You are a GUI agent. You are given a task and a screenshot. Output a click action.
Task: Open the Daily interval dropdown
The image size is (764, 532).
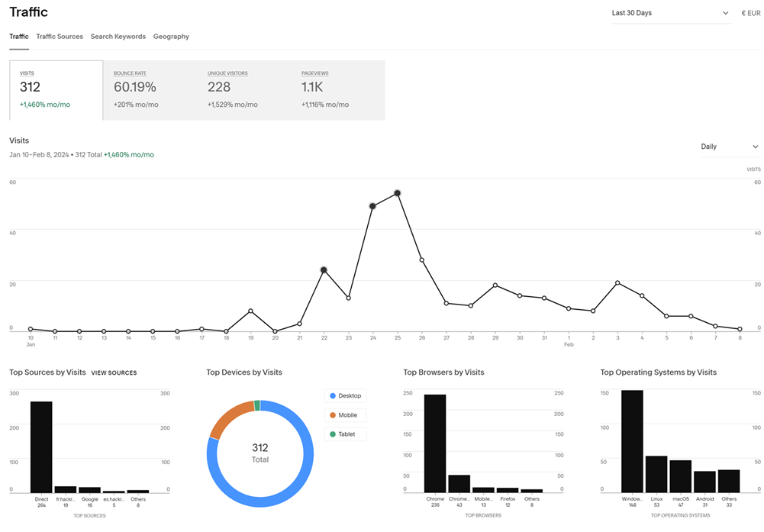[x=730, y=147]
